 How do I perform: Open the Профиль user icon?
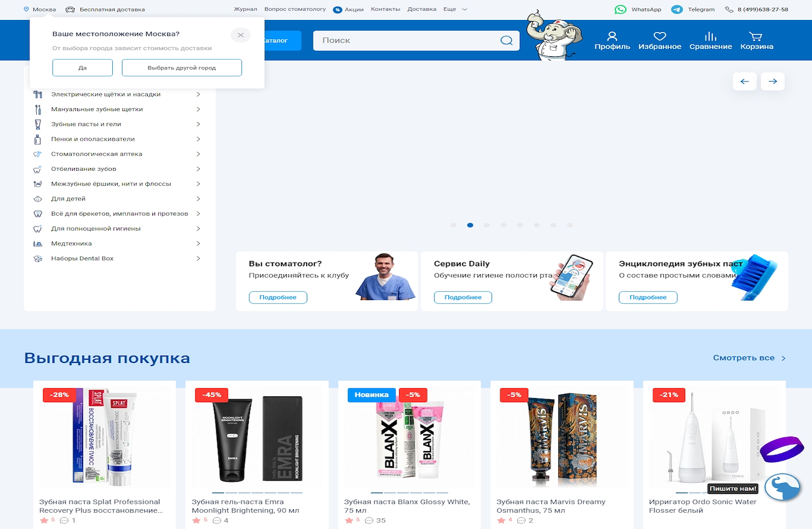click(x=612, y=36)
